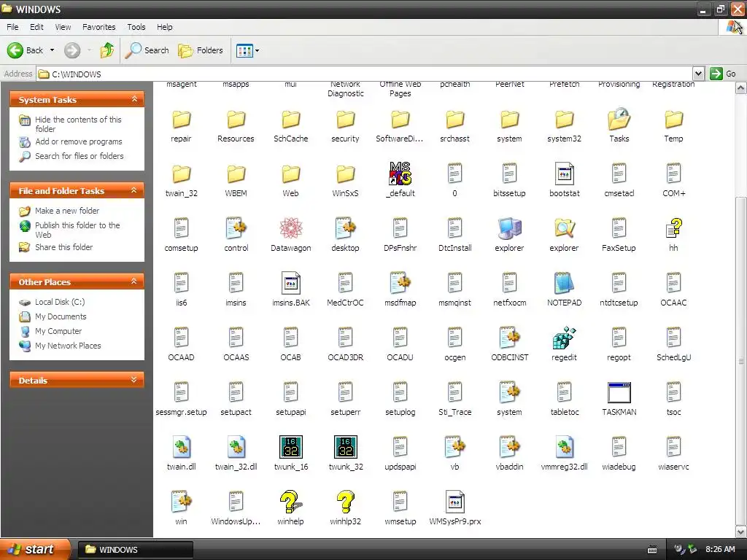Screen dimensions: 747x560
Task: Open the File menu
Action: [13, 27]
